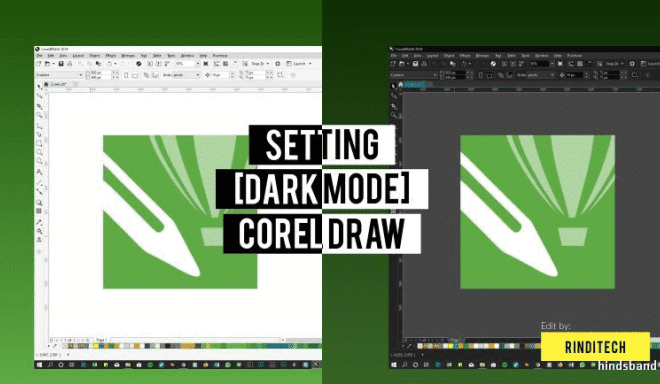Select the Rectangle tool in the light window
The image size is (660, 384).
pyautogui.click(x=39, y=143)
